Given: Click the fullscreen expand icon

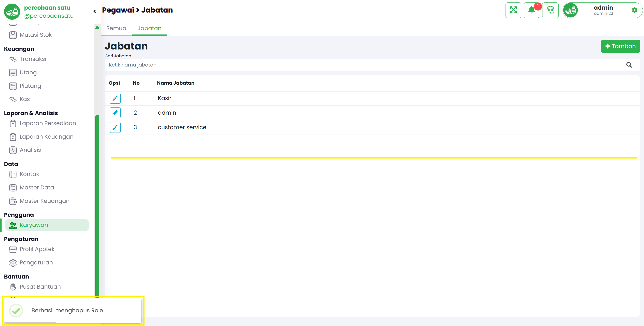Looking at the screenshot, I should (513, 10).
